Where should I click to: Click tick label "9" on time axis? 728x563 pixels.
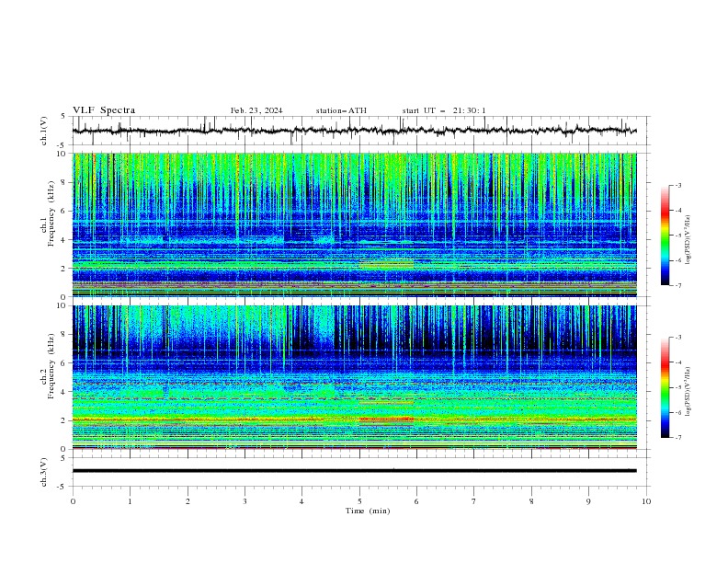588,501
